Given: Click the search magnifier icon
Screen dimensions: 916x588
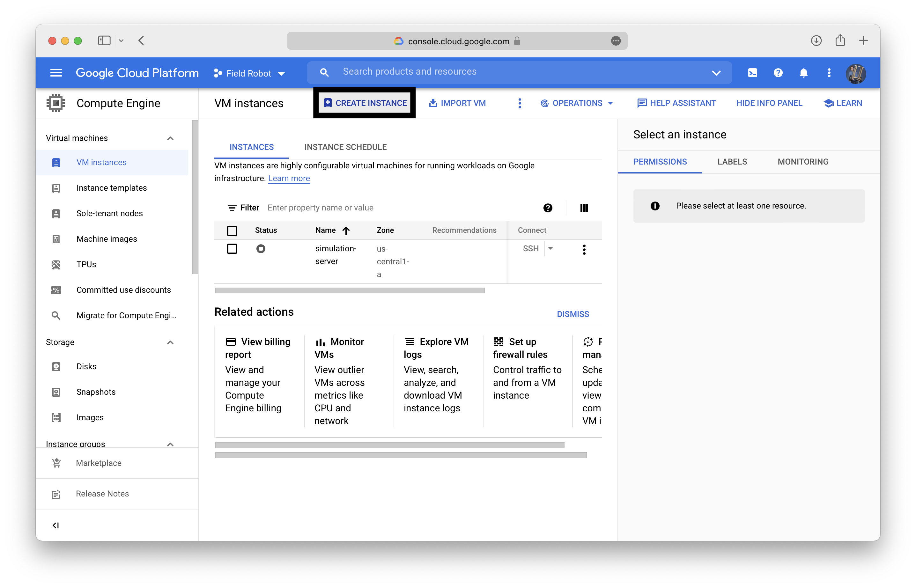Looking at the screenshot, I should coord(324,72).
